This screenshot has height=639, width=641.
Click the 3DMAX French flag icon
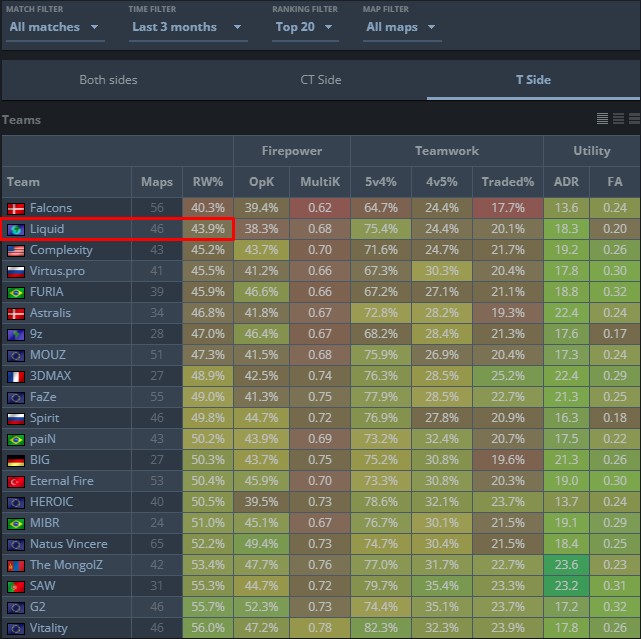[x=16, y=377]
